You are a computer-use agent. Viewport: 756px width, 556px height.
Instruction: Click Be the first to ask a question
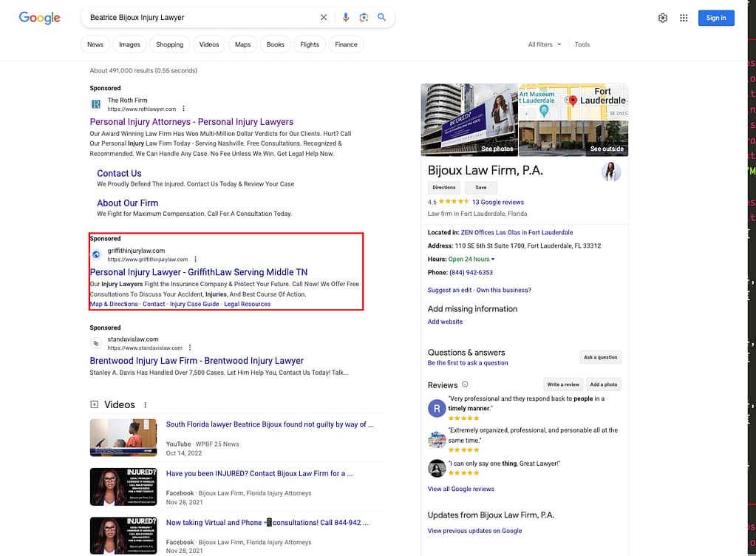468,363
